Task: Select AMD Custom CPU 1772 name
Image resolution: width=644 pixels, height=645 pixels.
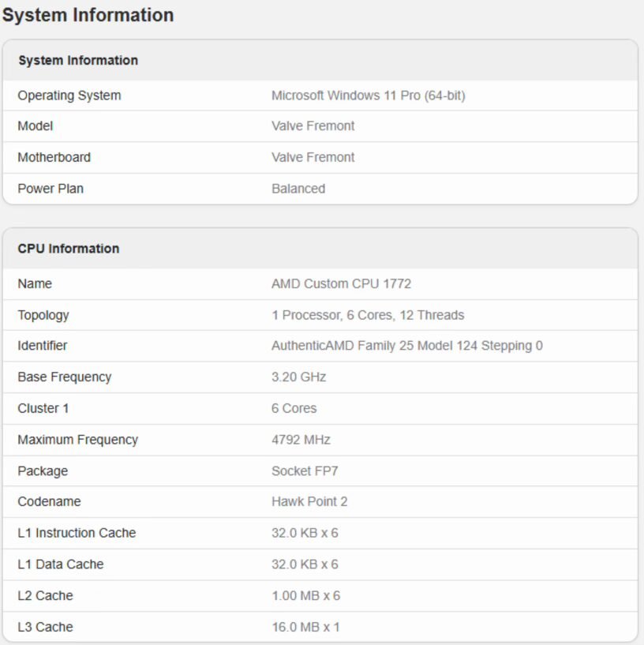Action: (341, 284)
